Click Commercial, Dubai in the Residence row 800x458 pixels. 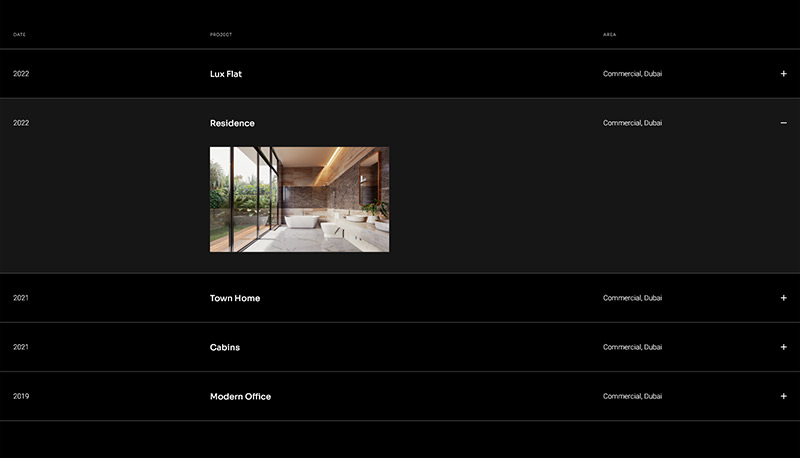632,123
